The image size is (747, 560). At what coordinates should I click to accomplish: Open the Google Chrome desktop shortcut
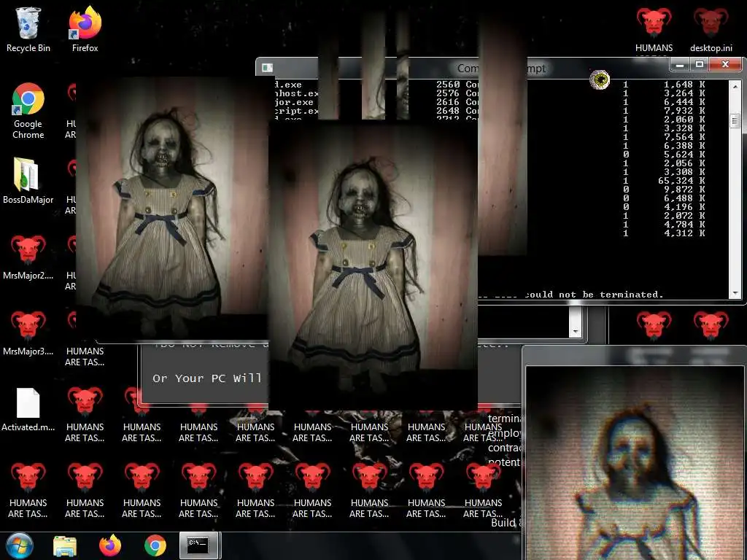[x=28, y=111]
